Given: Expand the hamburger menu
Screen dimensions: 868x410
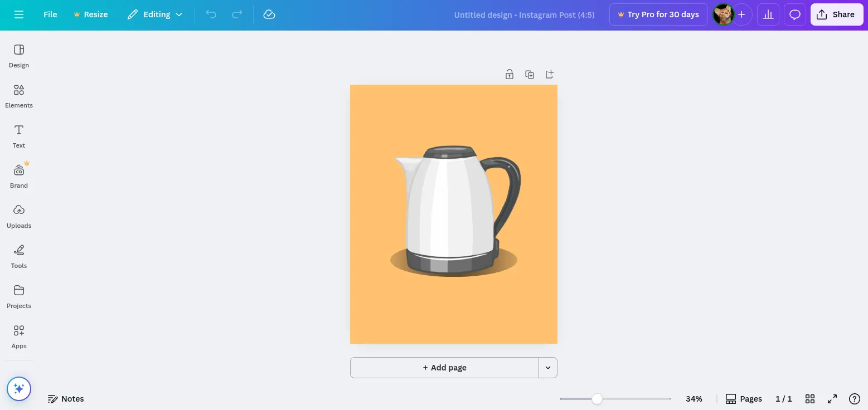Looking at the screenshot, I should [18, 14].
